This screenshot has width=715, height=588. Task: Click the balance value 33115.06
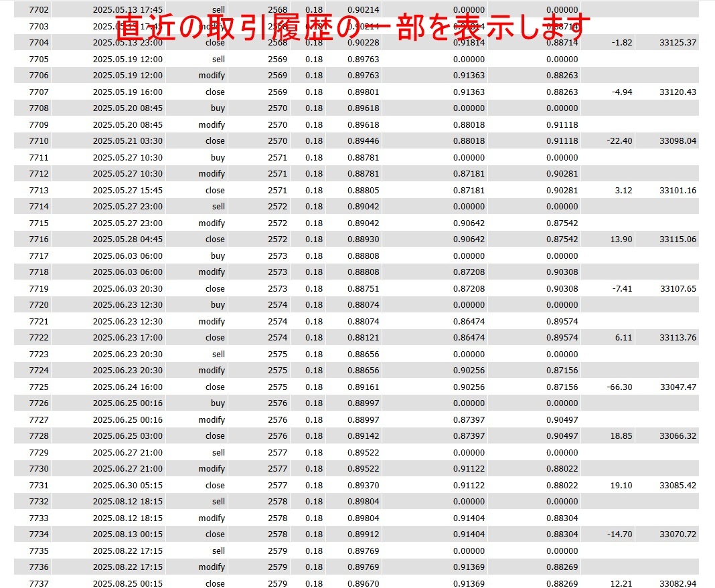tap(678, 239)
